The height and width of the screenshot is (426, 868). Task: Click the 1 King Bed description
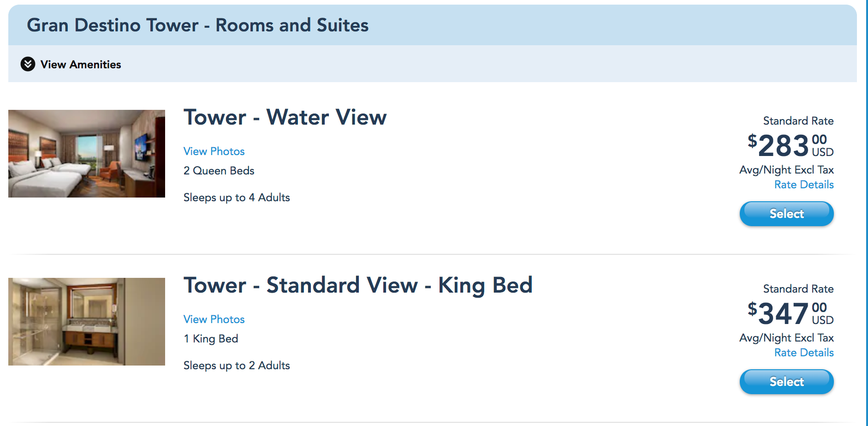point(211,339)
